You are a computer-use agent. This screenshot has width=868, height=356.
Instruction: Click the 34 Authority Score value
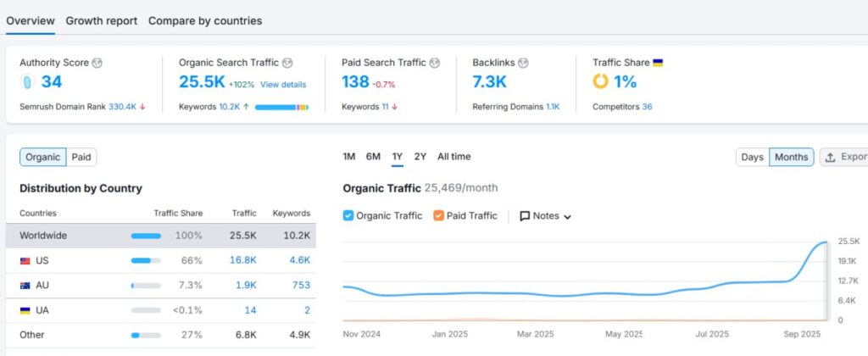point(52,82)
